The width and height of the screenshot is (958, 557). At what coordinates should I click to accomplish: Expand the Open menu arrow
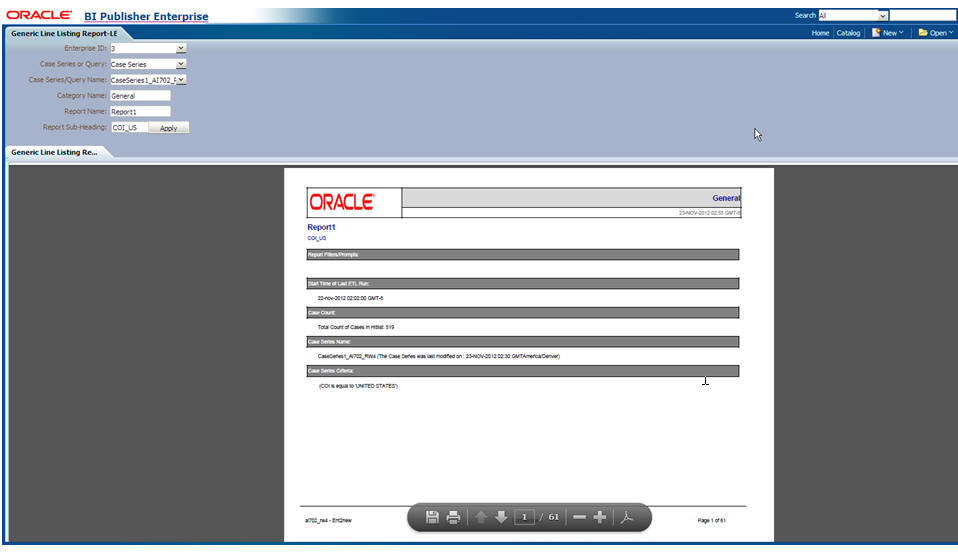(951, 32)
